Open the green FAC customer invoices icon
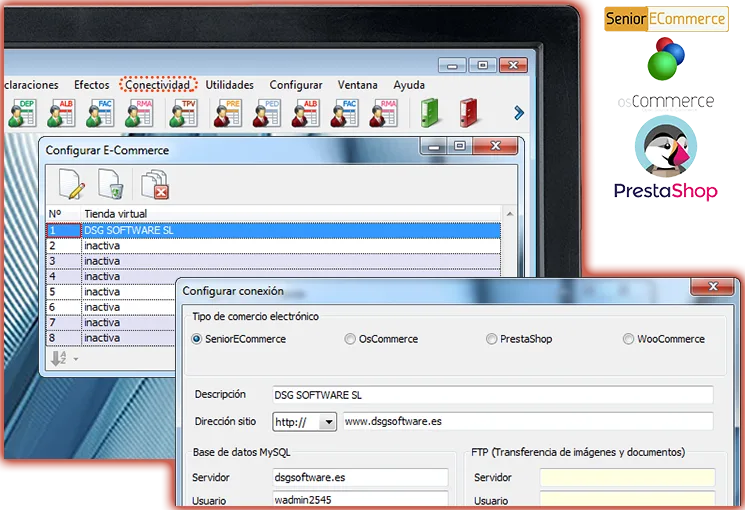745x510 pixels. pyautogui.click(x=100, y=113)
